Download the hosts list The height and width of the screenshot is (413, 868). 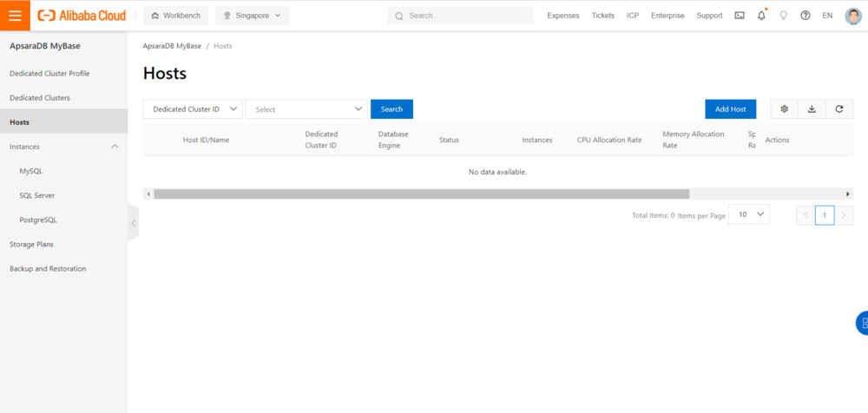tap(812, 109)
